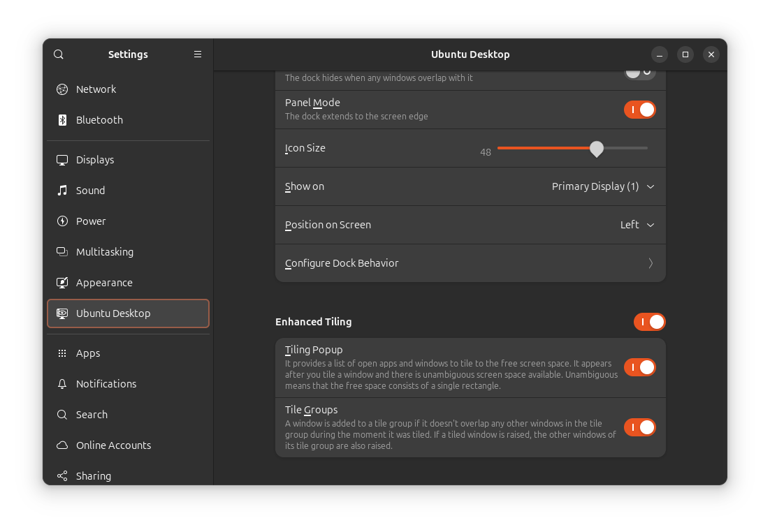Open the search magnifier in Settings sidebar

pos(58,54)
